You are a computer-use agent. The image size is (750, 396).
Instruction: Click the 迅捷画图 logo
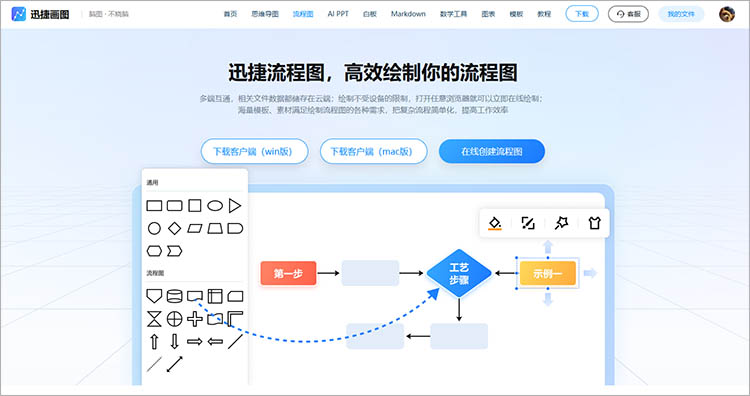pos(40,14)
